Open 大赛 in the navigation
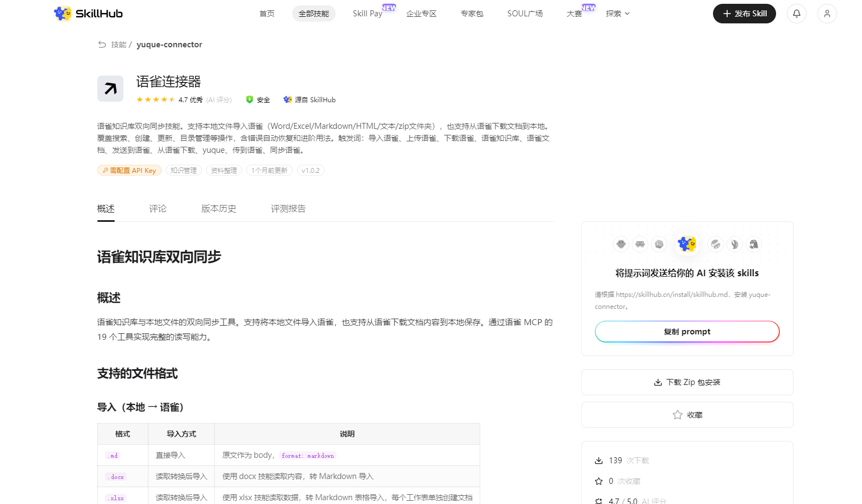The height and width of the screenshot is (504, 862). coord(574,14)
